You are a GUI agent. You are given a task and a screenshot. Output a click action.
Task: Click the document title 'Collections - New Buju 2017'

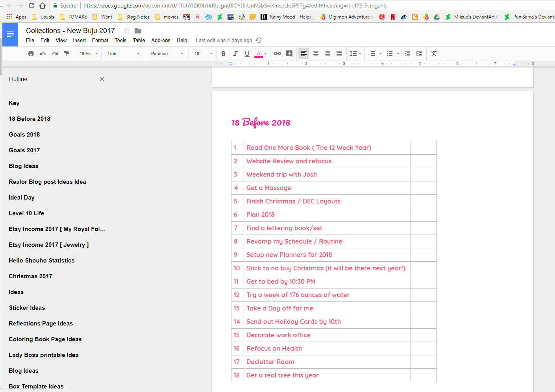click(70, 31)
